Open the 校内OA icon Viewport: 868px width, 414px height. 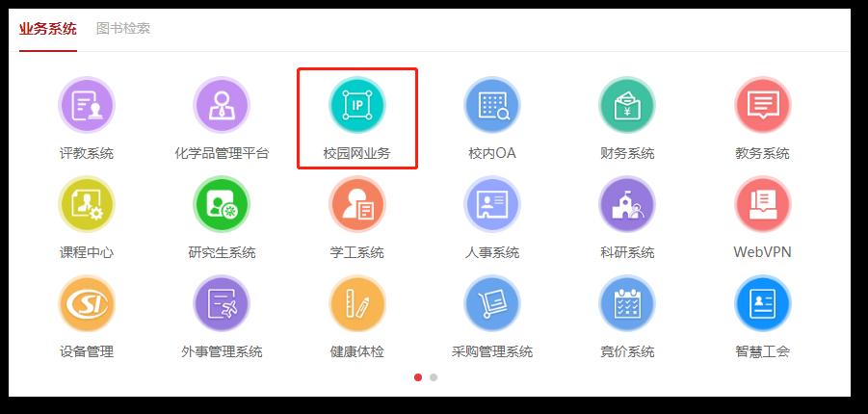(492, 105)
